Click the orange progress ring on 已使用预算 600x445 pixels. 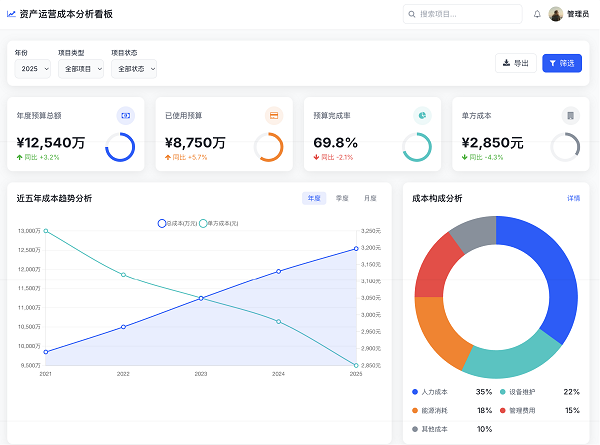[x=269, y=147]
